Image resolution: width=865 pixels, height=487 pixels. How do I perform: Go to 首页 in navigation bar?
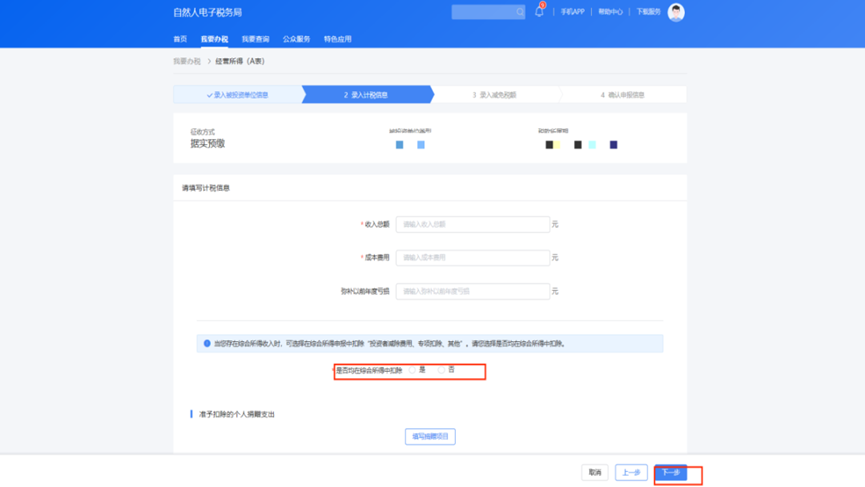click(x=180, y=39)
